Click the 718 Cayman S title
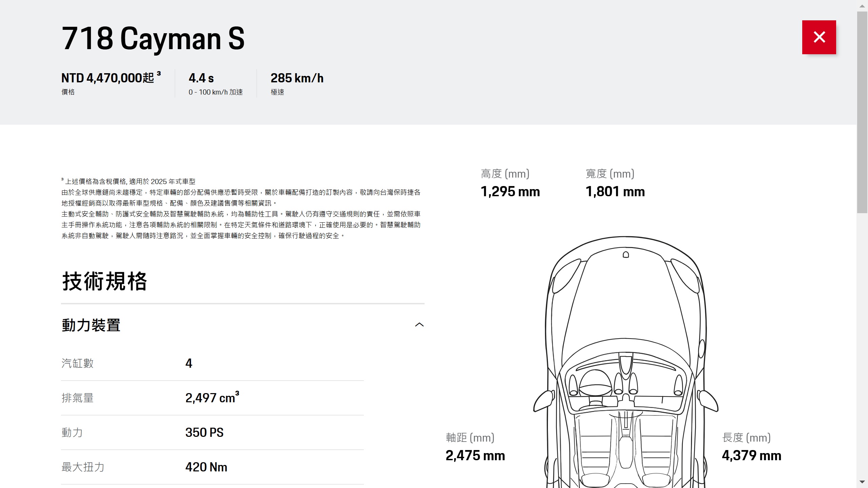 point(153,38)
